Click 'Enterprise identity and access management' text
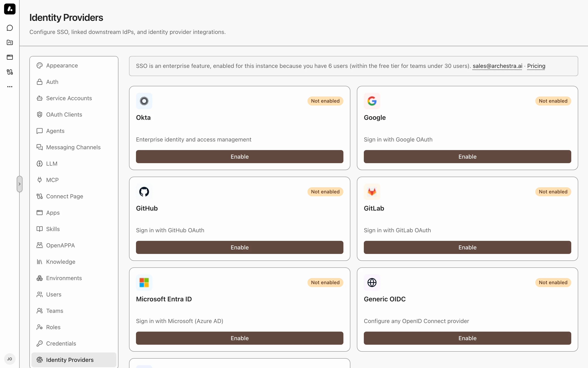 194,139
